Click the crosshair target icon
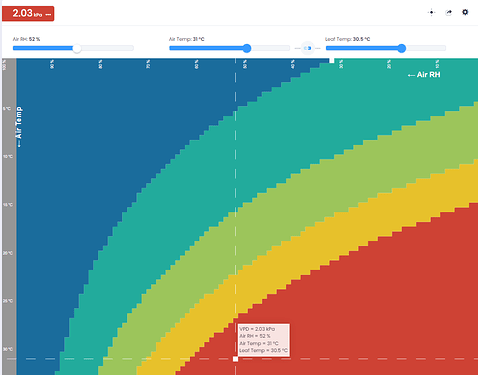Image resolution: width=478 pixels, height=375 pixels. point(431,13)
